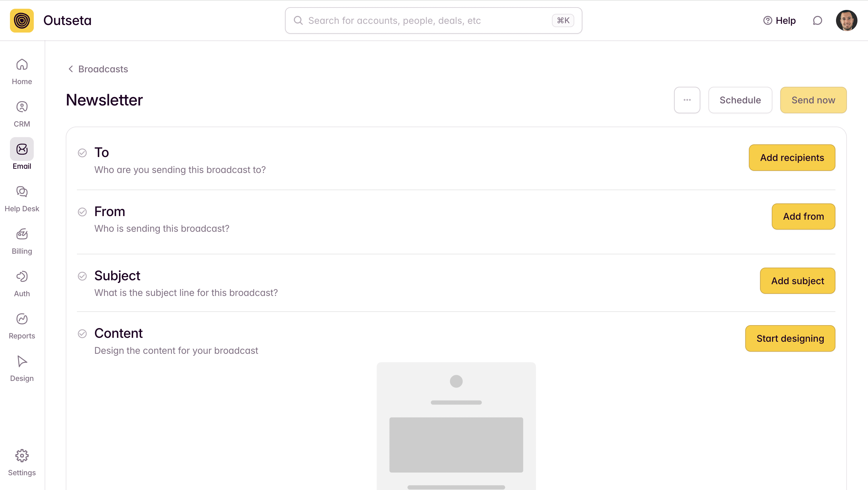Click the chat bubble icon in header
This screenshot has height=490, width=868.
point(817,20)
